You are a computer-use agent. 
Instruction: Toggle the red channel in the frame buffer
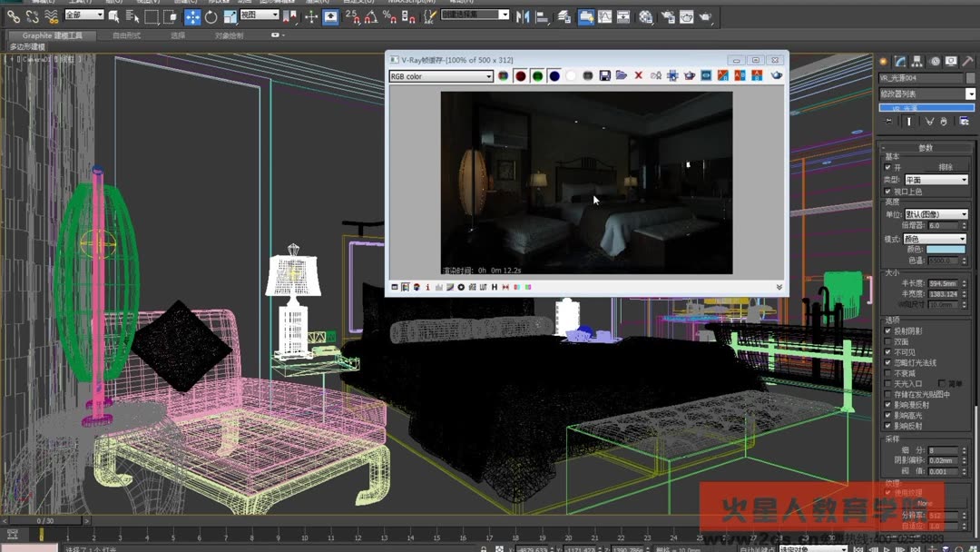point(519,75)
